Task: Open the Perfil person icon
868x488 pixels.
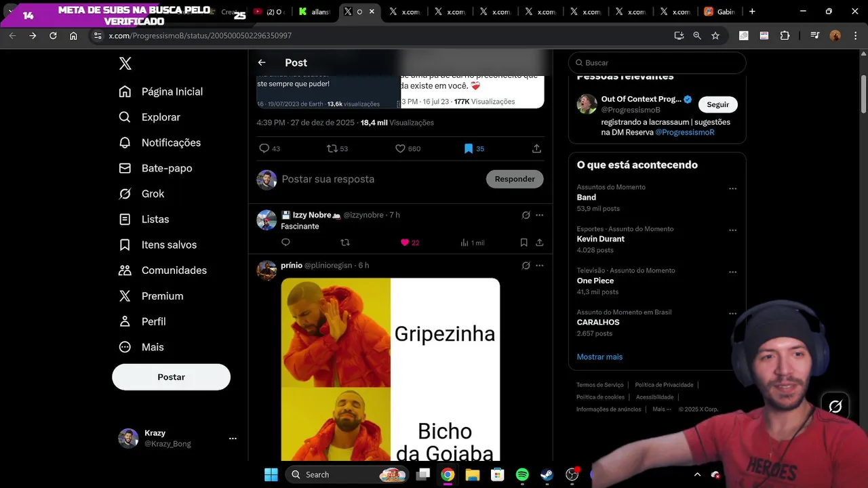Action: (125, 321)
